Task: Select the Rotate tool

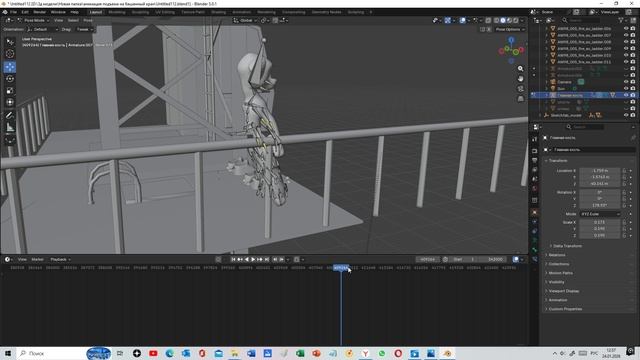Action: [10, 78]
